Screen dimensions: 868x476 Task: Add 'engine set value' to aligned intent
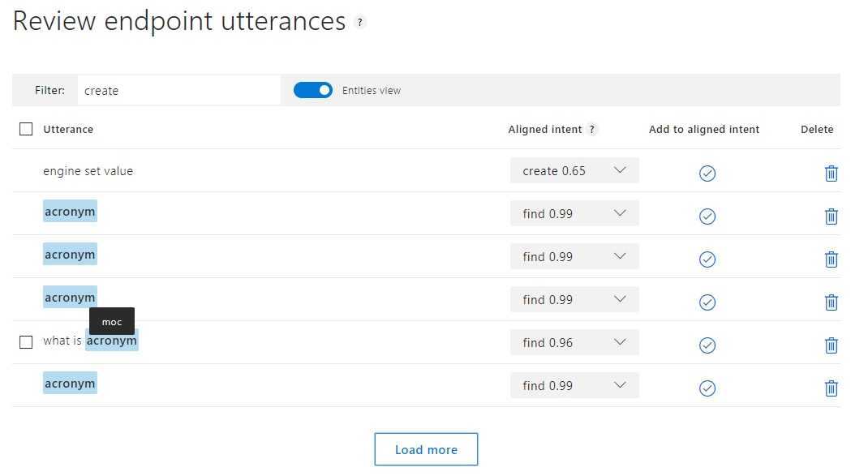(x=707, y=173)
